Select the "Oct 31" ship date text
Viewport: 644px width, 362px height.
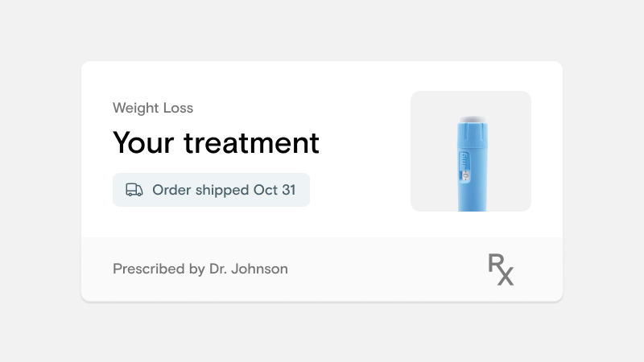click(x=275, y=190)
